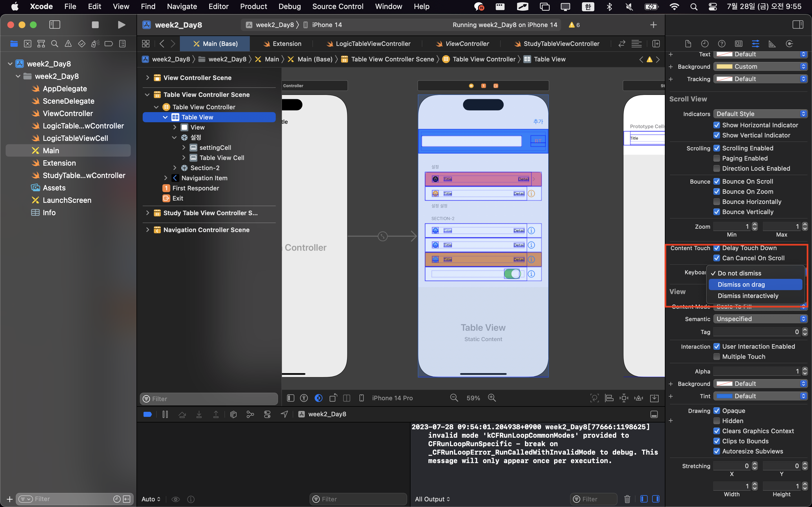This screenshot has width=812, height=507.
Task: Toggle the Paging Enabled checkbox
Action: click(716, 158)
